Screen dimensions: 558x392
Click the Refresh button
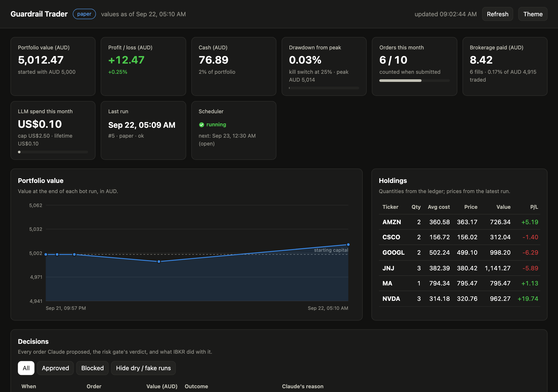(x=498, y=14)
